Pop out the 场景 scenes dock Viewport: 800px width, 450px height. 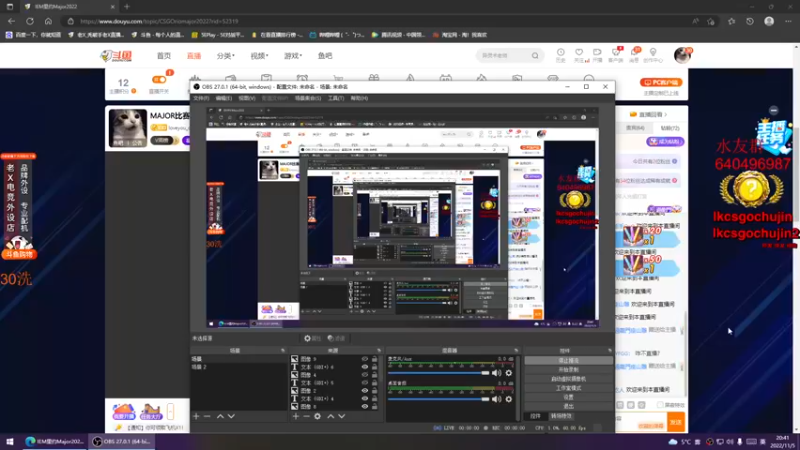pyautogui.click(x=283, y=351)
